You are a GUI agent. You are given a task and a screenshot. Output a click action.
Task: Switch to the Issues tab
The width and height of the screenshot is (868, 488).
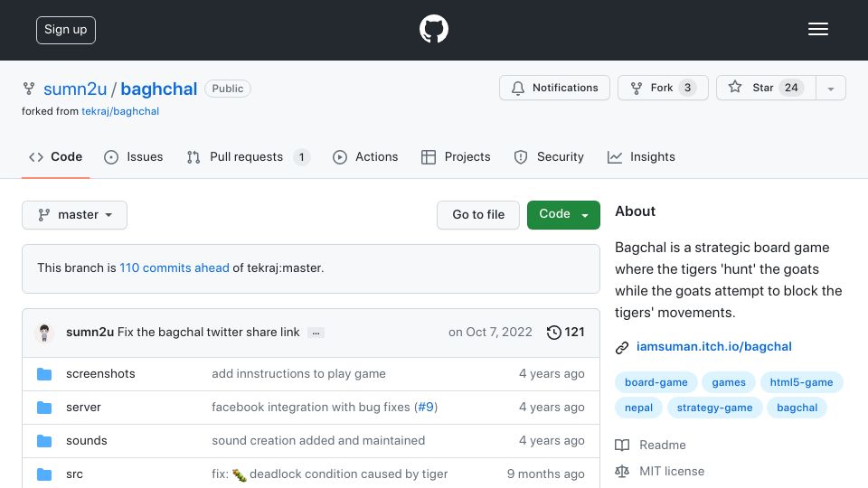point(134,157)
